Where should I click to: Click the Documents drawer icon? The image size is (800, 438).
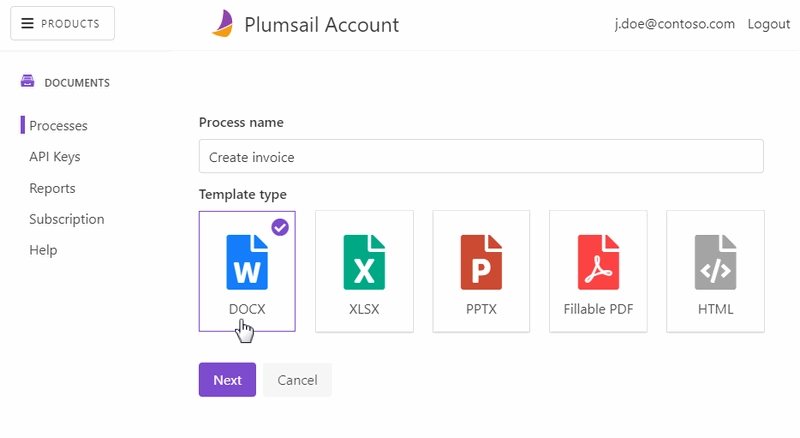pyautogui.click(x=28, y=81)
